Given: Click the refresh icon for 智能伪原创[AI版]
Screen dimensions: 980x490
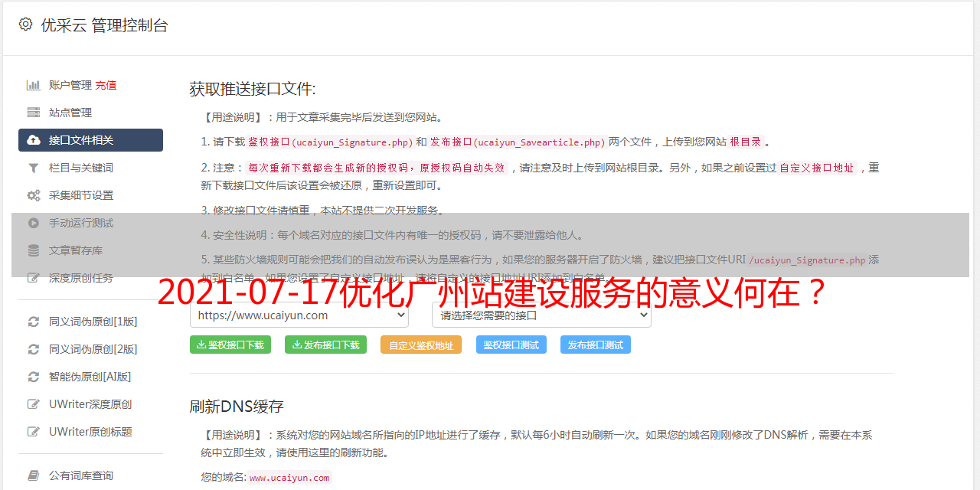Looking at the screenshot, I should [x=34, y=377].
